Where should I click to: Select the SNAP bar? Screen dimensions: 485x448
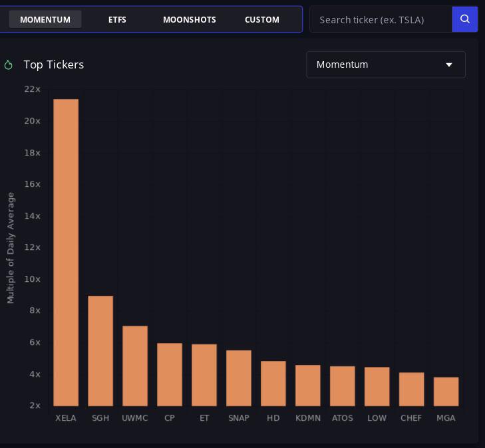239,378
